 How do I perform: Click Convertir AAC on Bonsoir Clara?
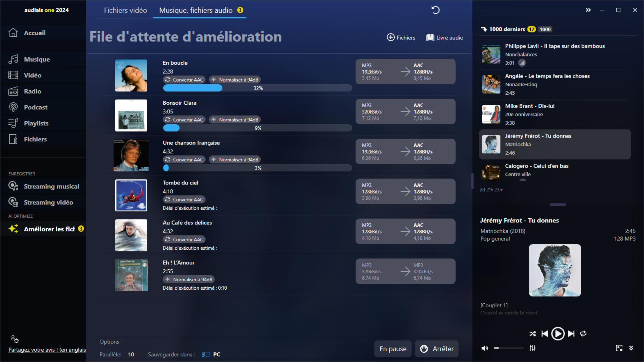click(184, 119)
